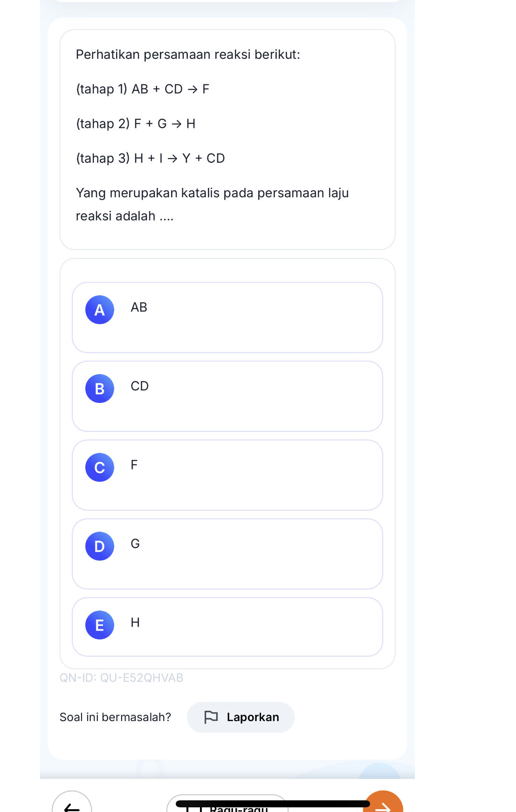Click the flag icon beside Laporkan
Viewport: 516px width, 812px height.
click(x=211, y=717)
